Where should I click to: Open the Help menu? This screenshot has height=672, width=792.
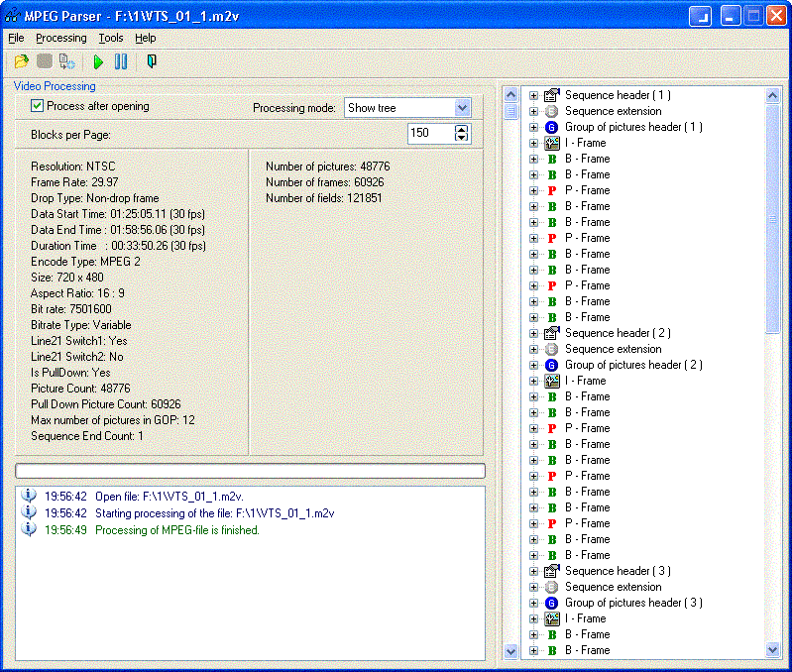click(146, 38)
